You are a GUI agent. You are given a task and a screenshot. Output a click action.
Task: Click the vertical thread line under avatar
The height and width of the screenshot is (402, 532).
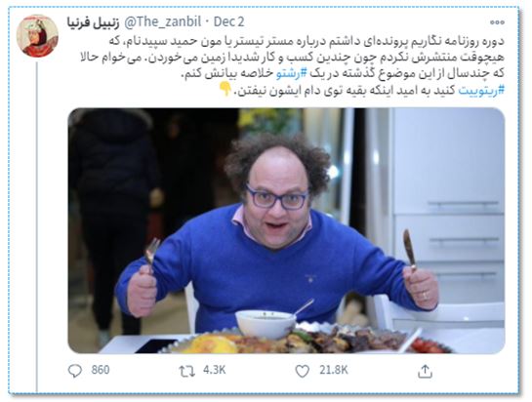pyautogui.click(x=37, y=225)
